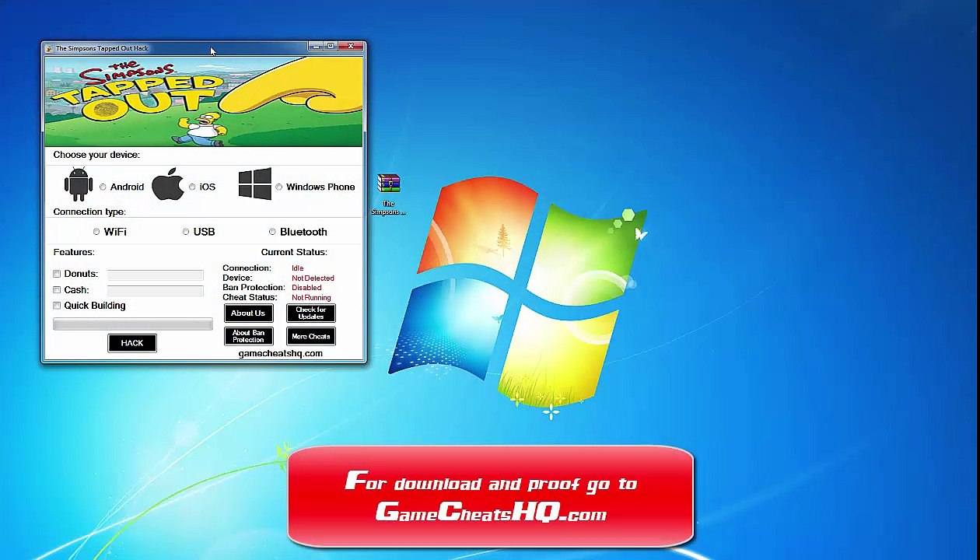Click the Cash amount input field
Viewport: 980px width, 560px height.
tap(155, 290)
